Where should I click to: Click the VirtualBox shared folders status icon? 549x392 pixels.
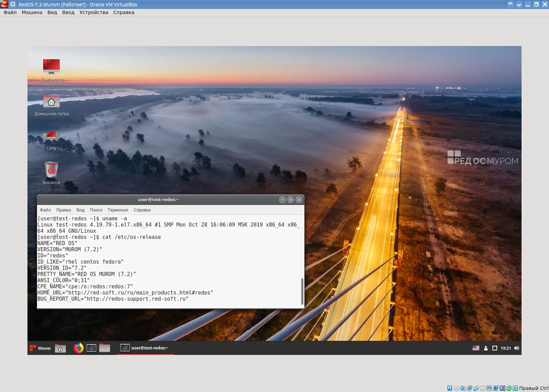pyautogui.click(x=482, y=388)
